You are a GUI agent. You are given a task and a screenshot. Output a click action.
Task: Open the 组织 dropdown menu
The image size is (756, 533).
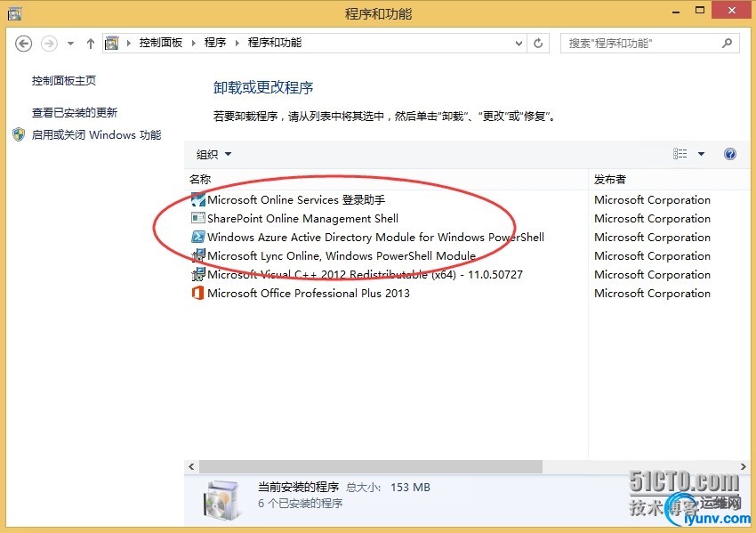pos(213,154)
